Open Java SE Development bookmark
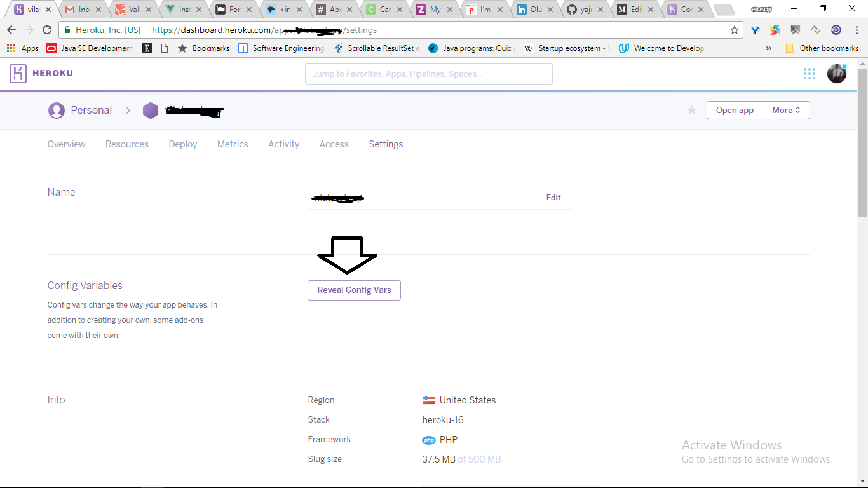Image resolution: width=868 pixels, height=488 pixels. [x=90, y=48]
